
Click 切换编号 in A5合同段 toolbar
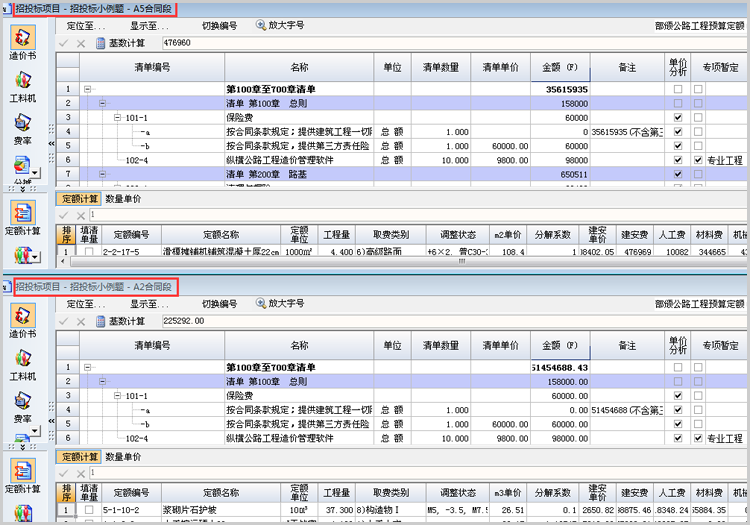[220, 26]
